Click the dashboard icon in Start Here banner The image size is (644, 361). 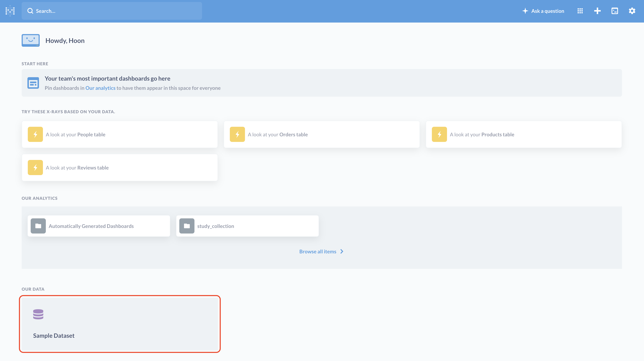pos(33,83)
